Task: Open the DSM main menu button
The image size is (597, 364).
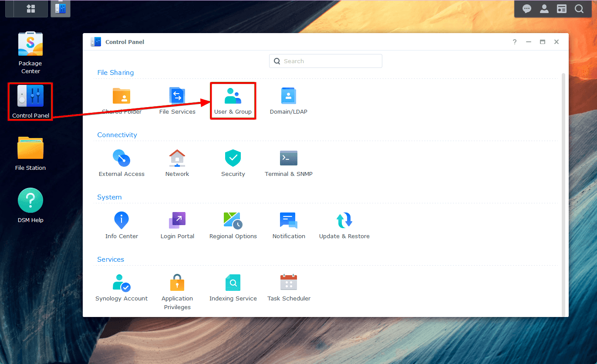Action: pos(31,9)
